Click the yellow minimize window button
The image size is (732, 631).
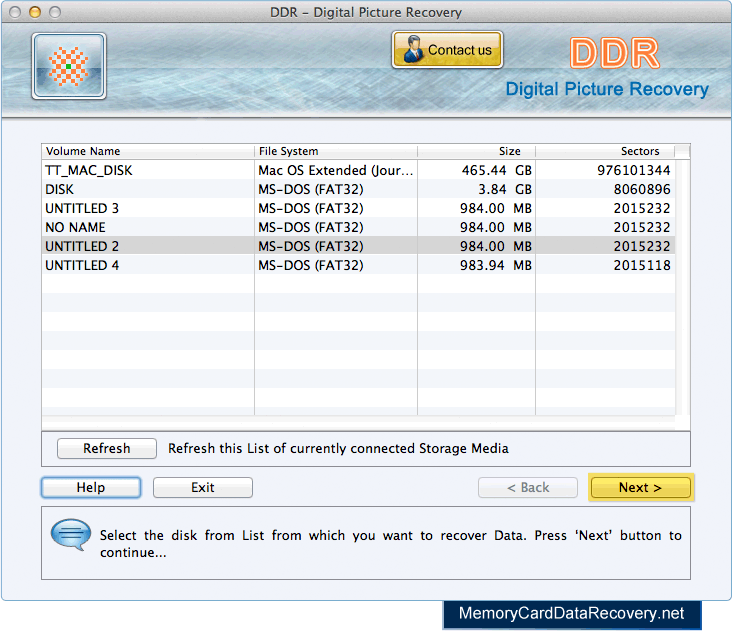35,12
